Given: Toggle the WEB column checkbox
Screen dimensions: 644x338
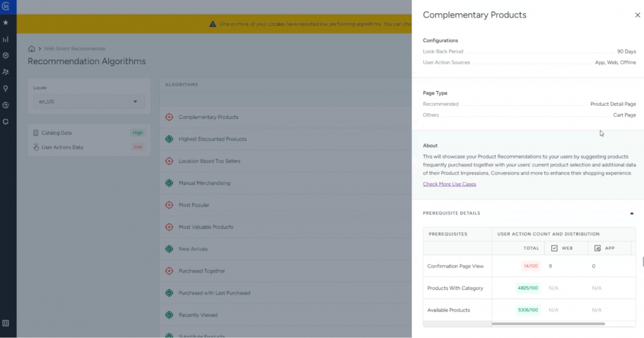Looking at the screenshot, I should pos(555,249).
